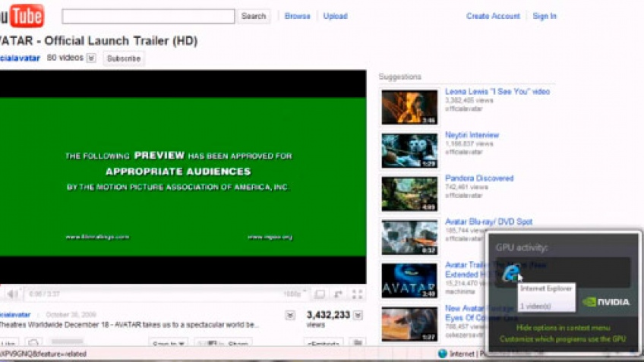
Task: Click the AVATAR - Official Launch Trailer title
Action: pyautogui.click(x=99, y=41)
